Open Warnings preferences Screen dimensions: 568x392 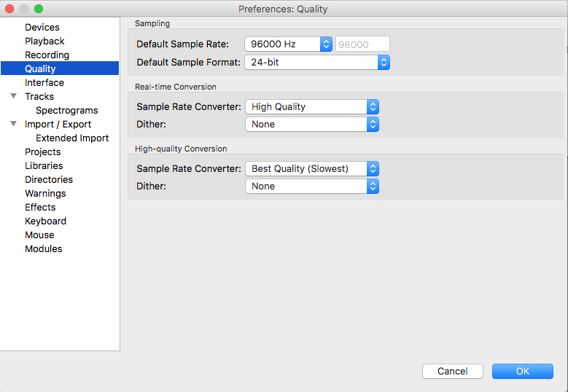tap(45, 193)
